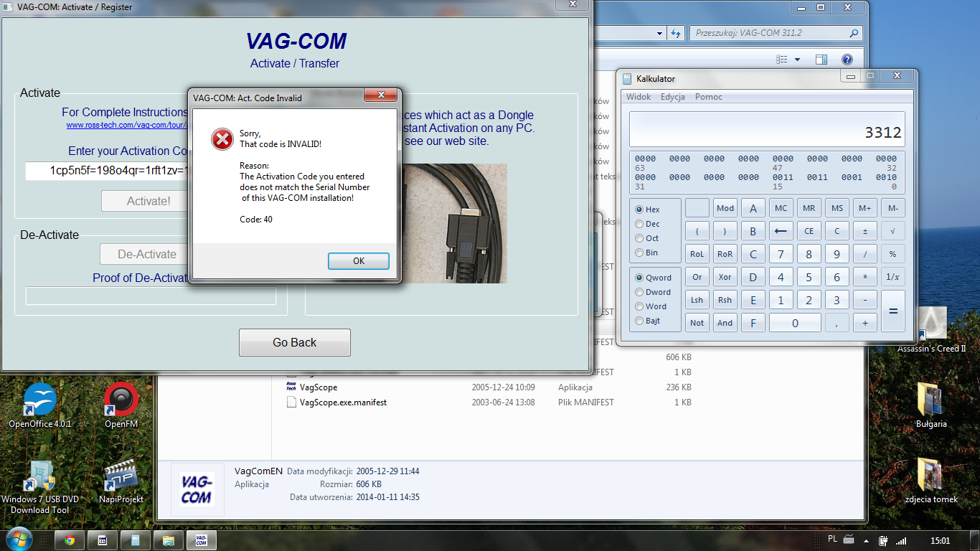Select the Bajt radio button

(x=639, y=321)
